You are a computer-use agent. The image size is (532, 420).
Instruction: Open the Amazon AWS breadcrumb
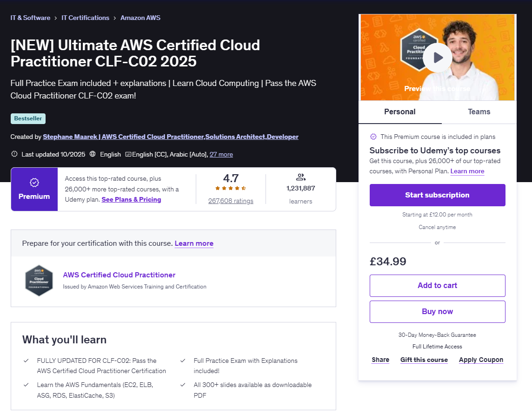140,18
